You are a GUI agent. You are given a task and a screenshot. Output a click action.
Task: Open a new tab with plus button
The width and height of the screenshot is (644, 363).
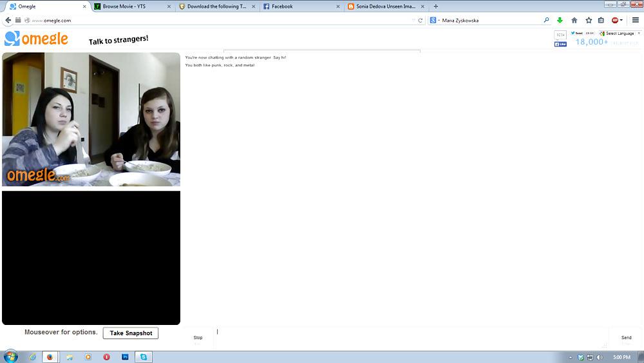(x=436, y=6)
